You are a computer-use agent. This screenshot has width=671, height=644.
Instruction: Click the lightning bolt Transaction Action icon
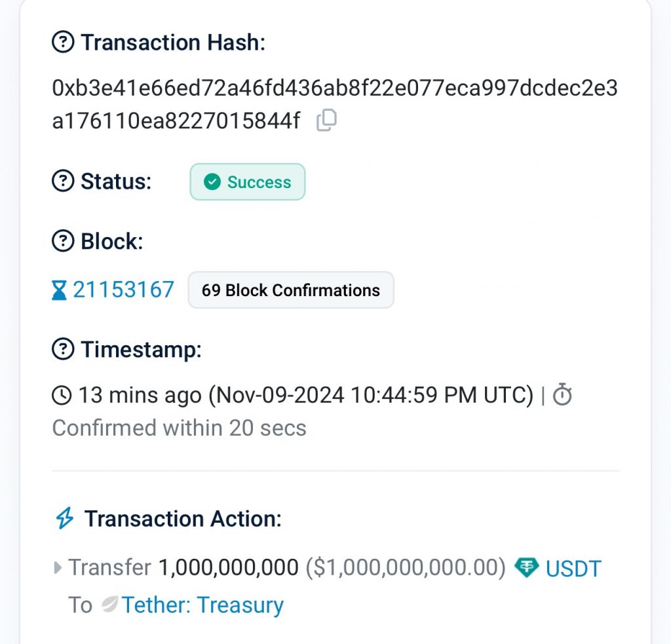64,518
